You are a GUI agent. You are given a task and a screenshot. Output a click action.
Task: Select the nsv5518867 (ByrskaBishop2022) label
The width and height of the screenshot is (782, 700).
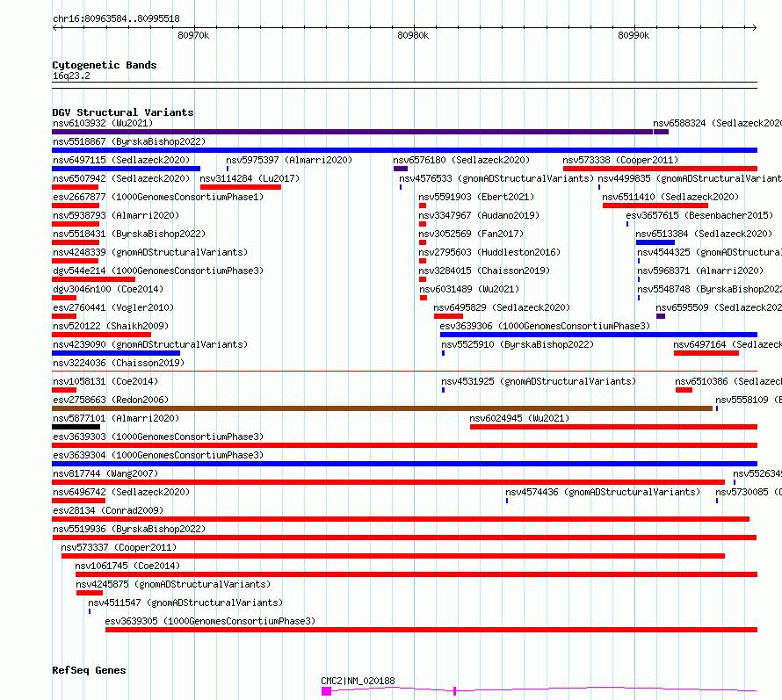[x=129, y=141]
